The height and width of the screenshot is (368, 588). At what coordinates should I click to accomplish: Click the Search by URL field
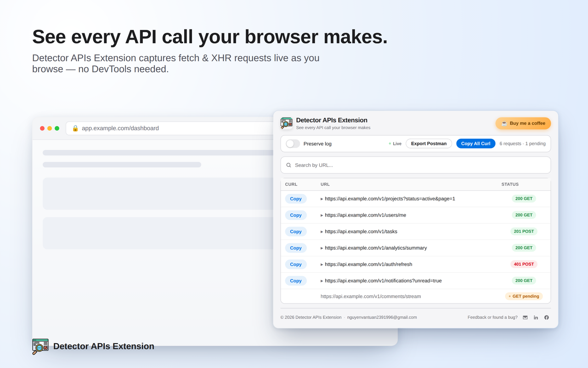pos(416,165)
